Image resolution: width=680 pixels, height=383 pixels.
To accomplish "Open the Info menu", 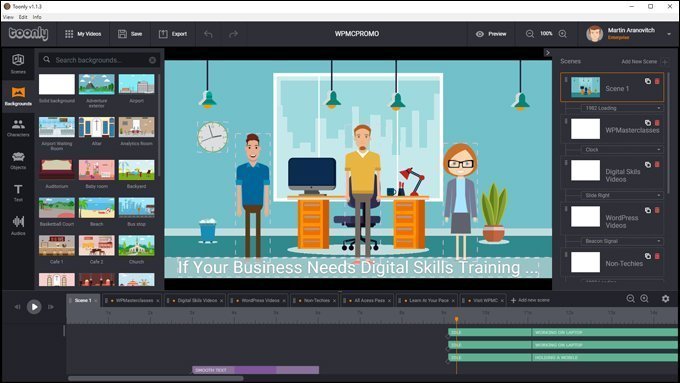I will pos(37,17).
